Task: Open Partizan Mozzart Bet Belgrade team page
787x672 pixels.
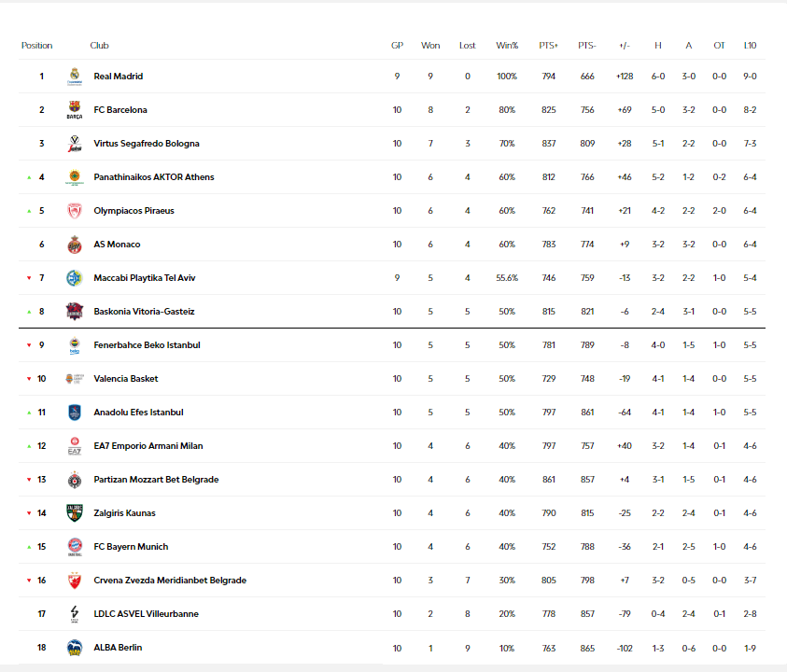Action: point(156,480)
